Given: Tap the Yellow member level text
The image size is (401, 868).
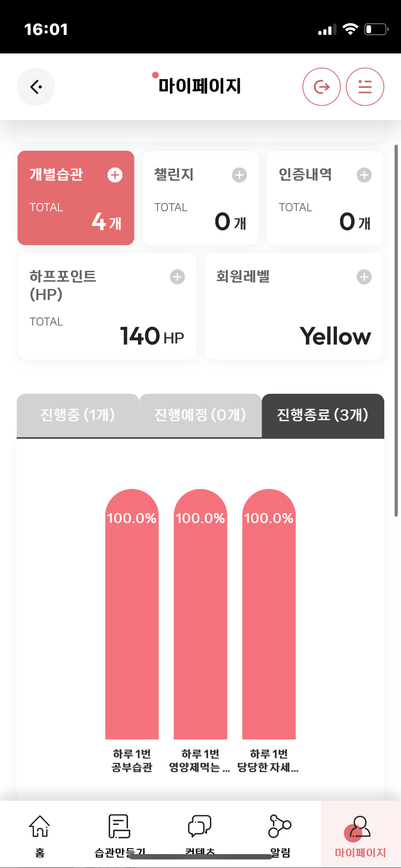Looking at the screenshot, I should coord(335,336).
